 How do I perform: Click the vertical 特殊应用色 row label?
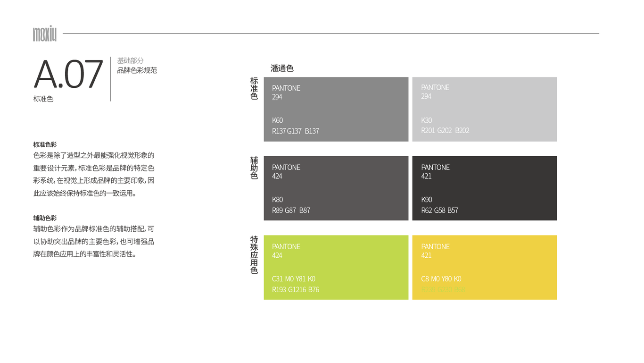(x=254, y=255)
